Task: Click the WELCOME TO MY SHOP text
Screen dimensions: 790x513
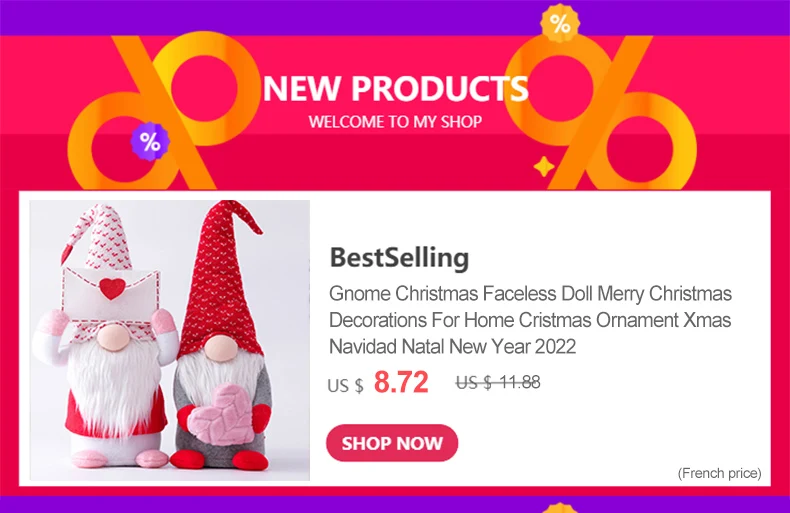Action: [x=396, y=122]
